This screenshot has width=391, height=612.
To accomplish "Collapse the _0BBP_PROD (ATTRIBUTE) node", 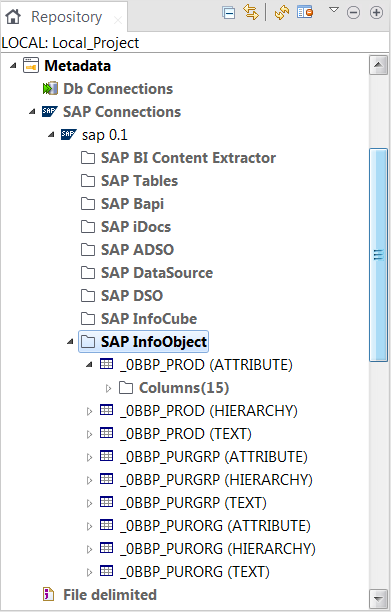I will (89, 365).
